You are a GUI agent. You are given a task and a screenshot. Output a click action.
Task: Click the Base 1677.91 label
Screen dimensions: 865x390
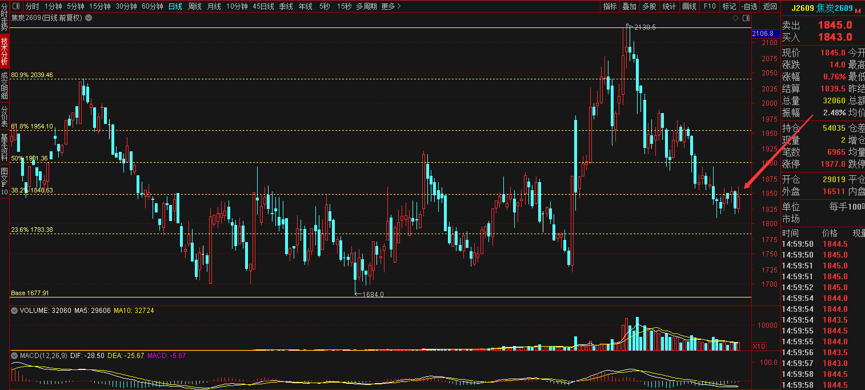tap(30, 293)
